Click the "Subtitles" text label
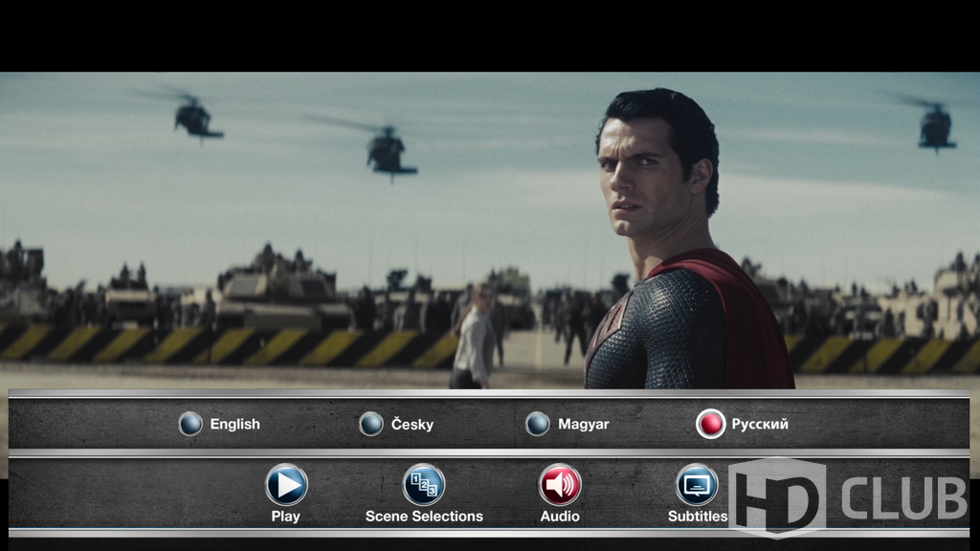Viewport: 980px width, 551px height. tap(698, 516)
